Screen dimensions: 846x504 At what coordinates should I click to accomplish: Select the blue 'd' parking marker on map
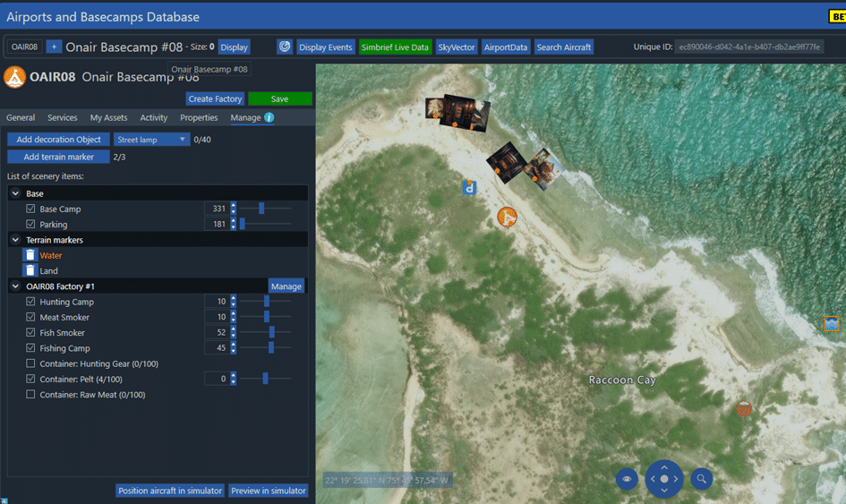click(x=469, y=188)
